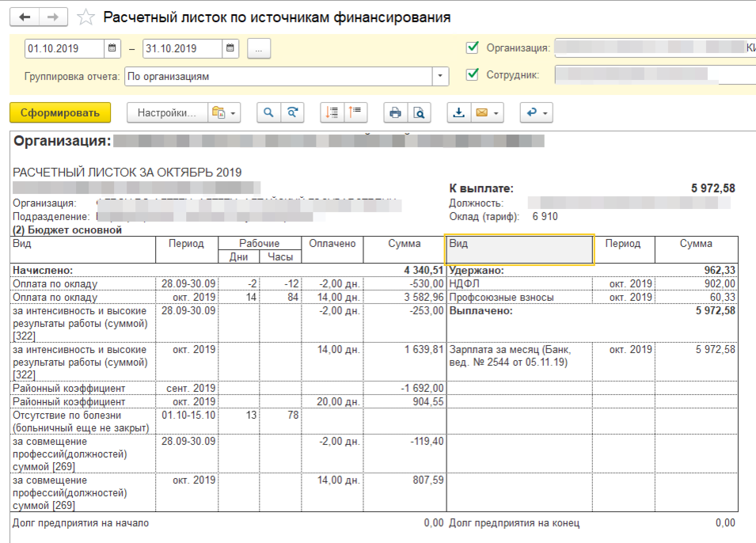Click the Часы column header
The image size is (756, 543).
280,257
